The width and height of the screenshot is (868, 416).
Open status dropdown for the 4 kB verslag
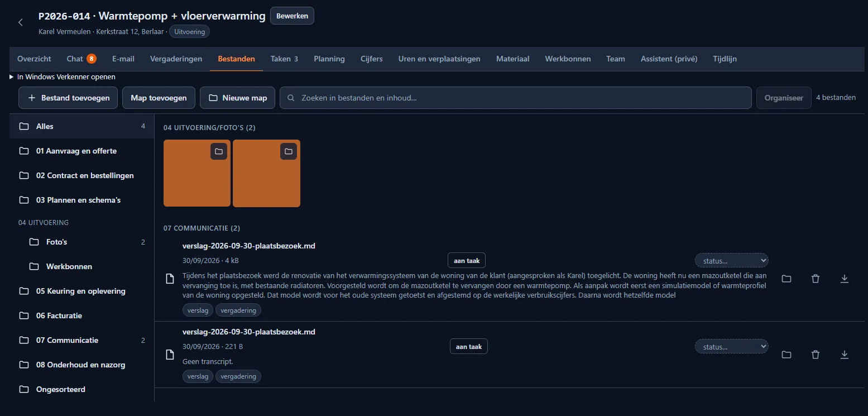[x=732, y=261]
